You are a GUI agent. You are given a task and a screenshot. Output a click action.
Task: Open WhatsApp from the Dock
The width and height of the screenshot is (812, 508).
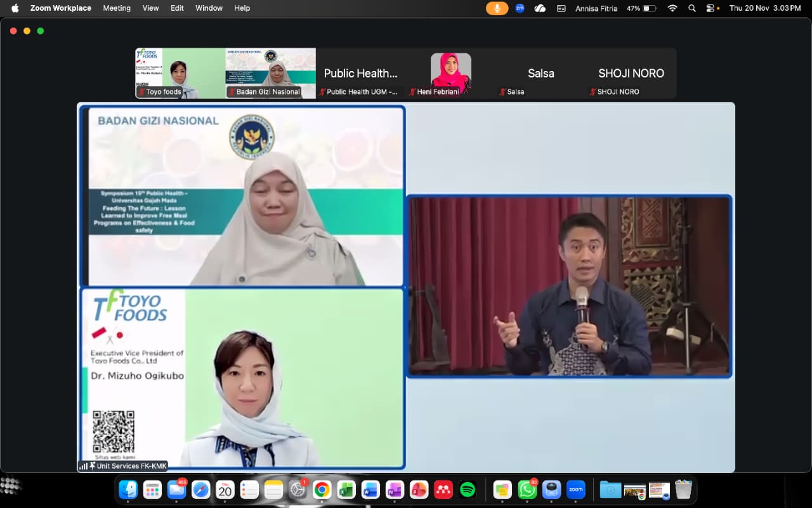[x=527, y=490]
